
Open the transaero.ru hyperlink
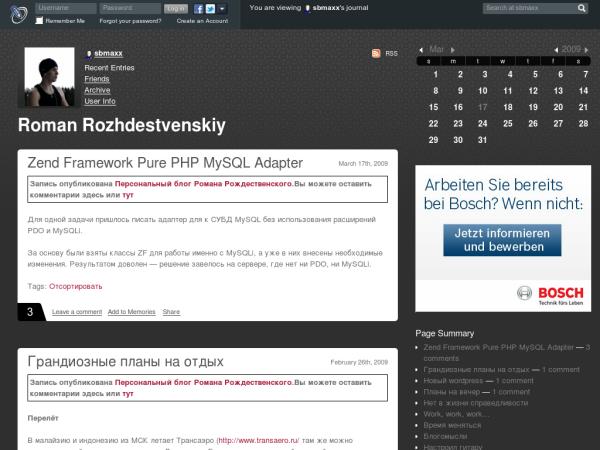coord(258,440)
